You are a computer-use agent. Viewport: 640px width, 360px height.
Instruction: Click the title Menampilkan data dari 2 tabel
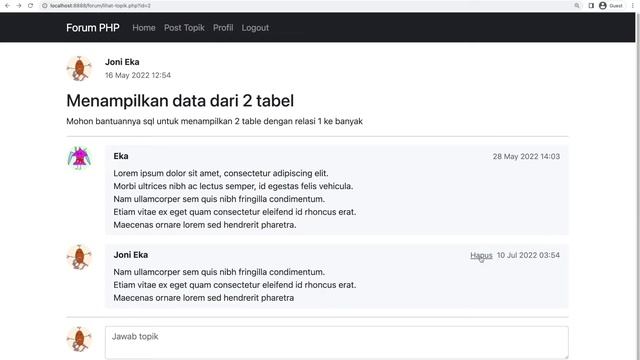(180, 101)
